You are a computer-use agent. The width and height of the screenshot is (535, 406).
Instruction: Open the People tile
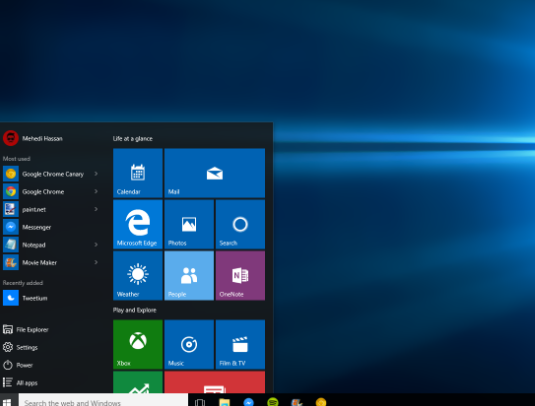189,276
